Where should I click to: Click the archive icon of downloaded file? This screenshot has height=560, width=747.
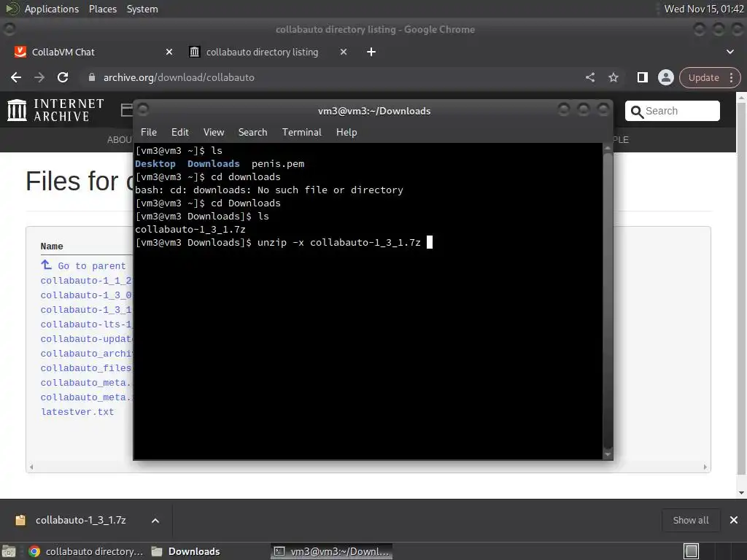20,520
